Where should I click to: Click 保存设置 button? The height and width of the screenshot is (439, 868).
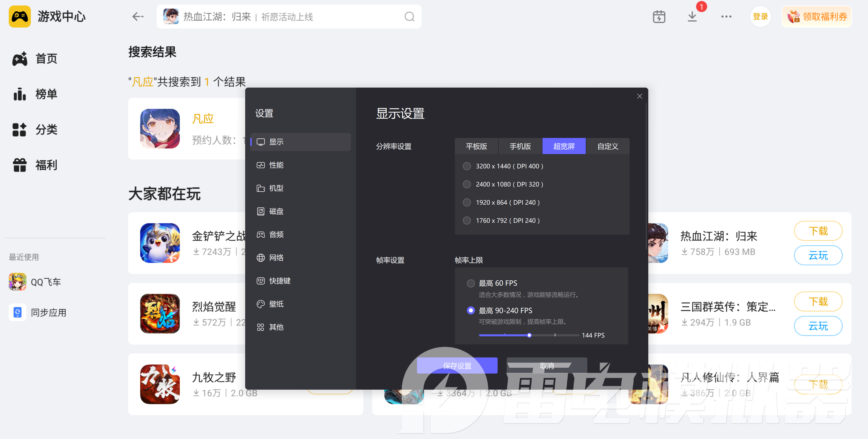pos(457,365)
